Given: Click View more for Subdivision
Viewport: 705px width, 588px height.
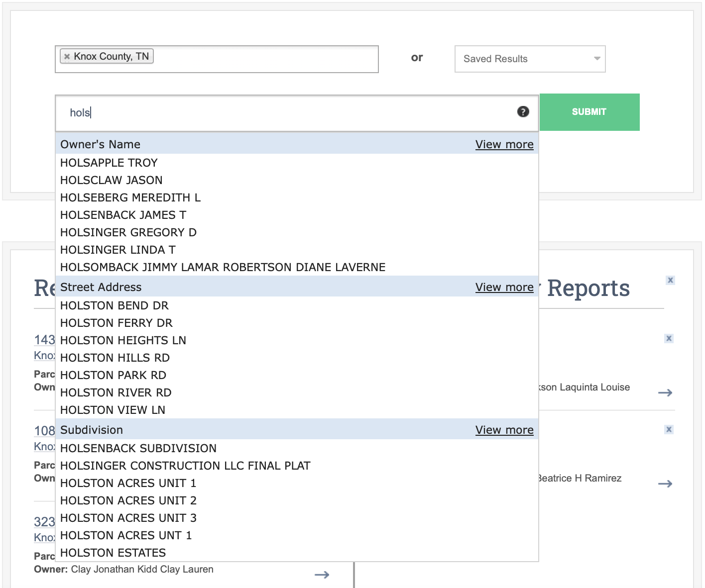Looking at the screenshot, I should 504,430.
